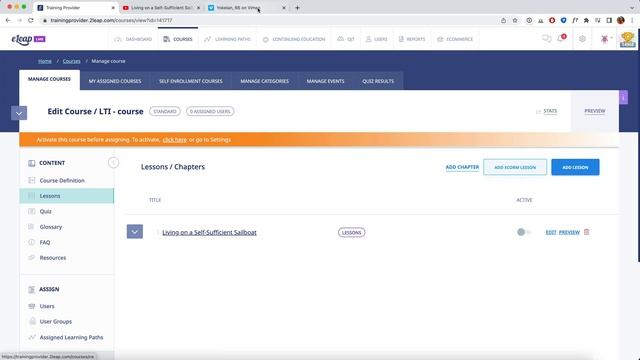Open the Users top menu
Viewport: 640px width, 360px height.
376,39
